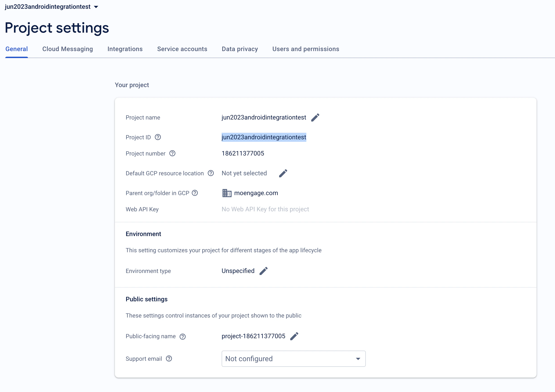
Task: Open the Support email Not configured dropdown
Action: coord(293,359)
